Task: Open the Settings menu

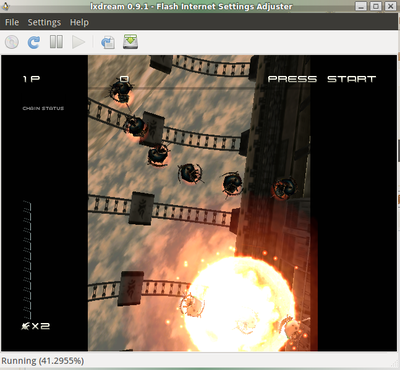Action: pyautogui.click(x=44, y=22)
